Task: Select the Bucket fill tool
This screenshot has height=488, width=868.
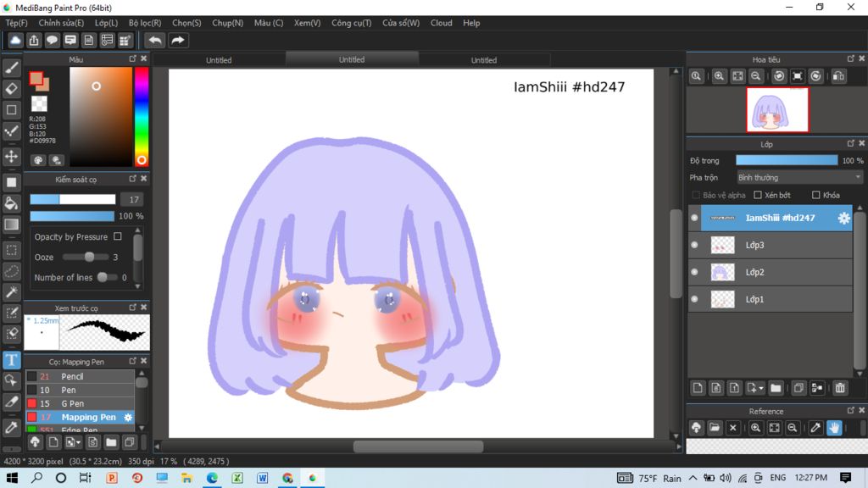Action: (x=12, y=203)
